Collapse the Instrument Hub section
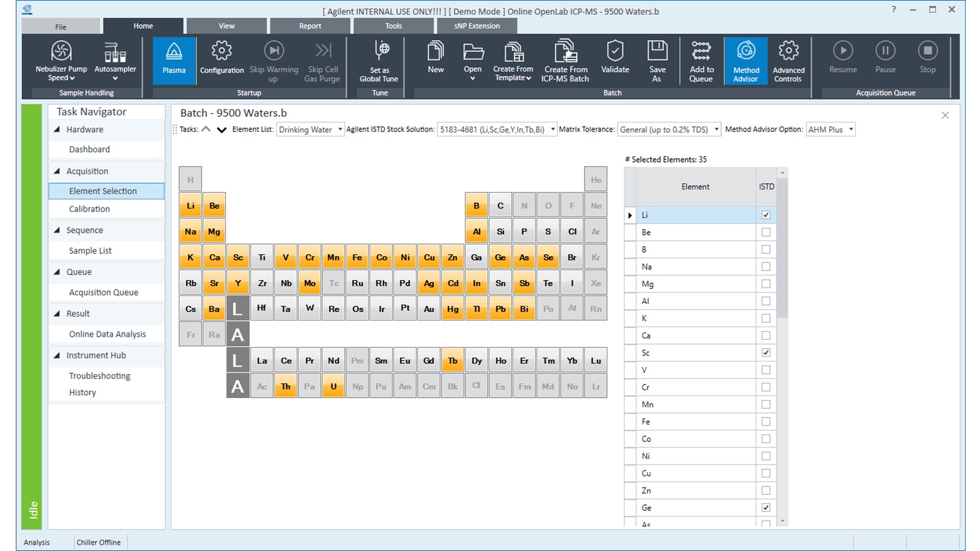This screenshot has width=980, height=551. point(57,356)
